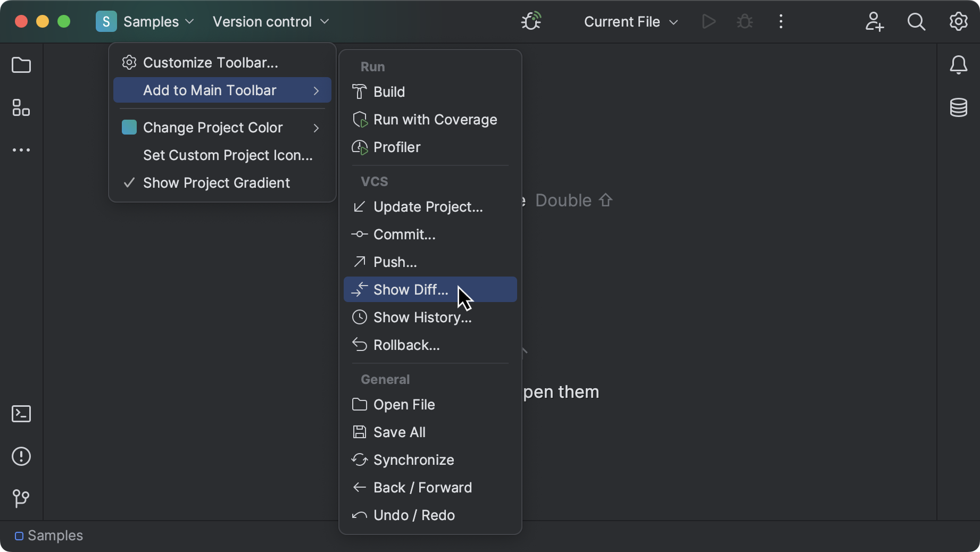This screenshot has height=552, width=980.
Task: Start a debug session
Action: click(744, 21)
